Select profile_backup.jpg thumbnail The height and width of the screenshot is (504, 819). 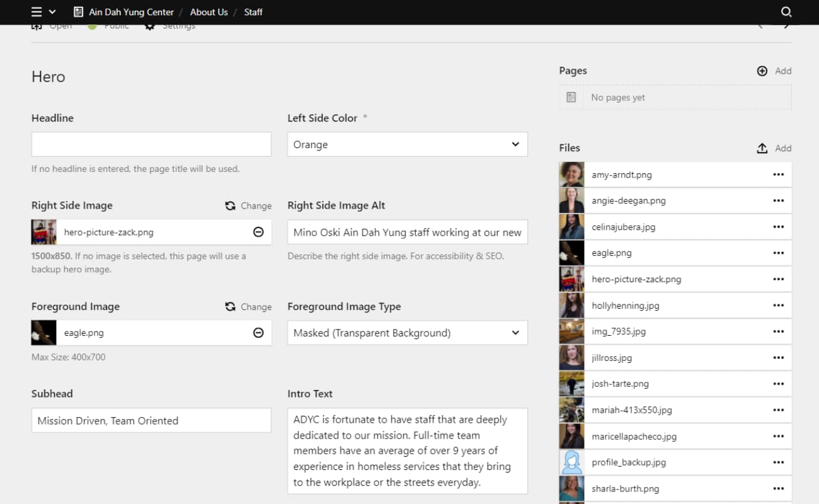(572, 462)
